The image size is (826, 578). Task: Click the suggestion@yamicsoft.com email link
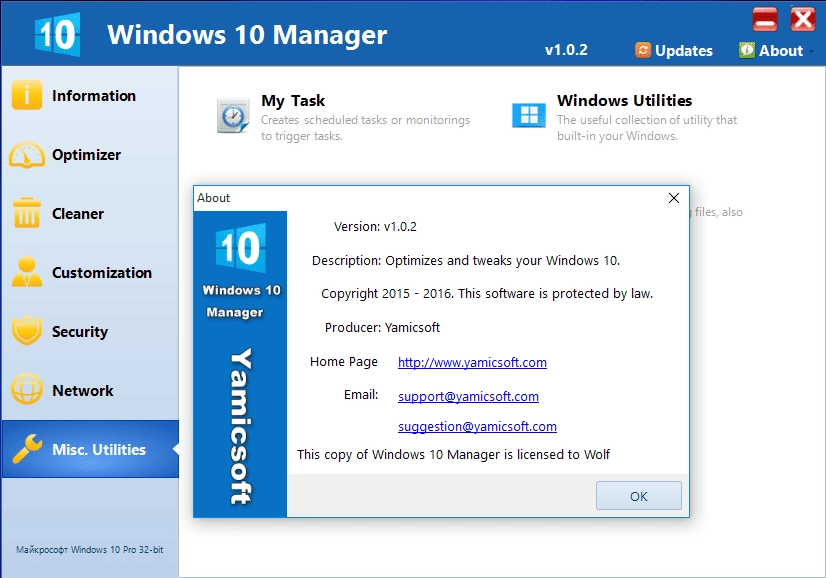pyautogui.click(x=477, y=426)
